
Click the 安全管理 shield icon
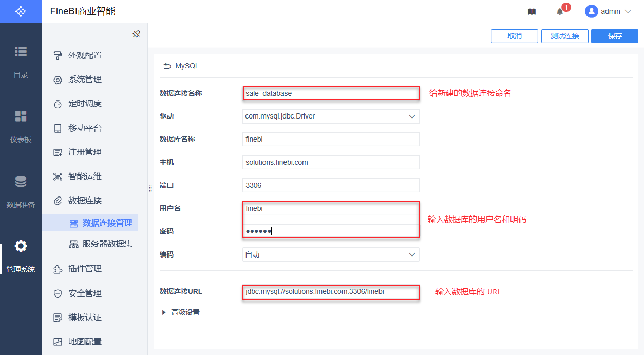coord(58,293)
